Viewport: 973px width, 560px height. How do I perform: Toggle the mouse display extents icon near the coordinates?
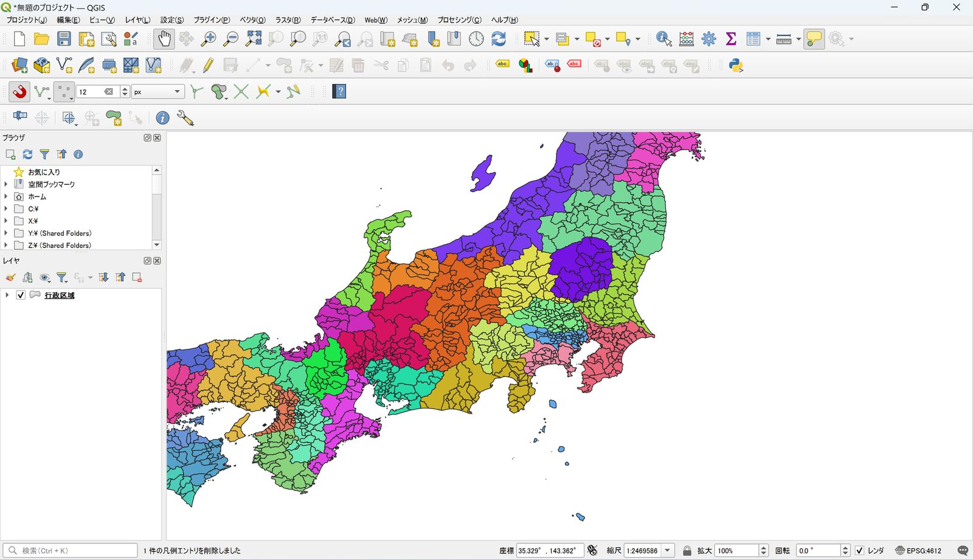[x=592, y=550]
